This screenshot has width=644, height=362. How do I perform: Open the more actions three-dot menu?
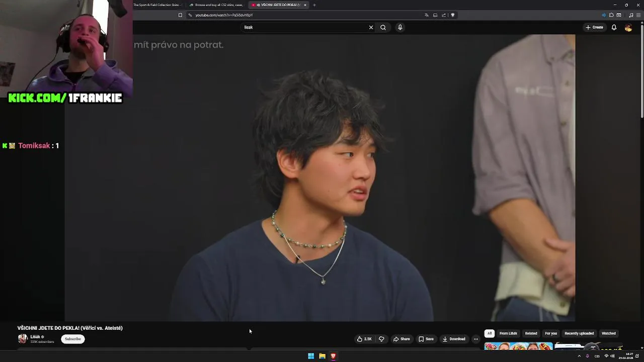click(476, 339)
